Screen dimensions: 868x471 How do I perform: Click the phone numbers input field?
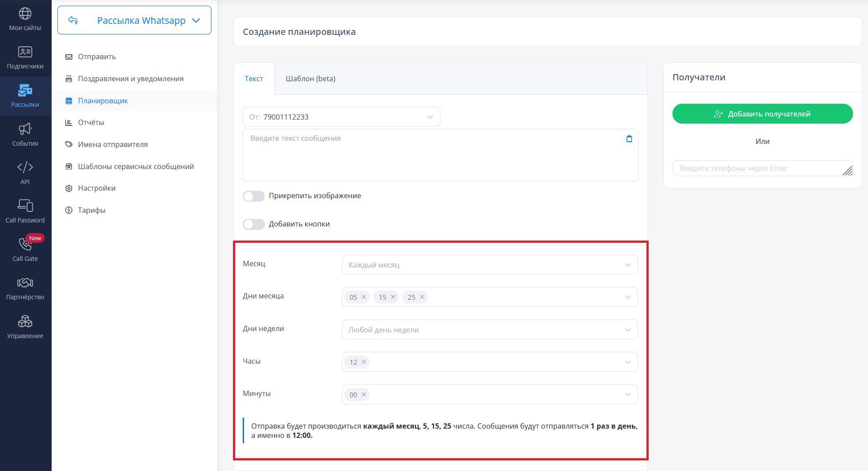763,168
